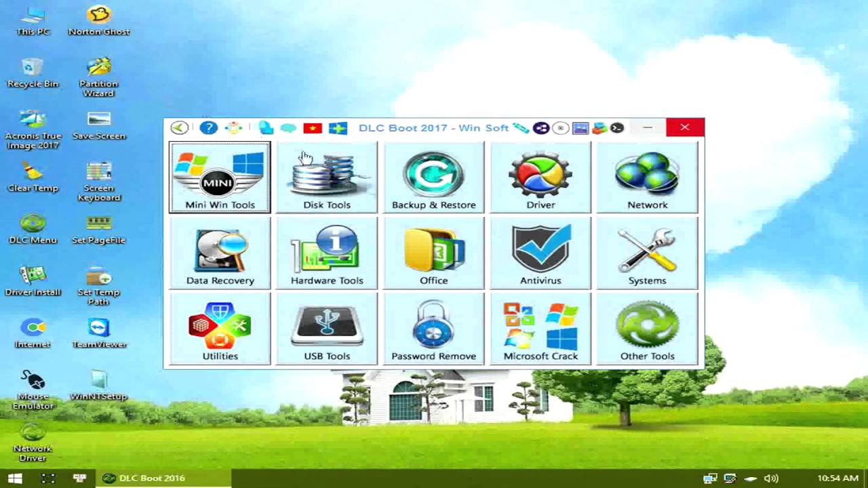Click the blue Windows plus icon in title bar
This screenshot has width=868, height=488.
click(x=338, y=128)
